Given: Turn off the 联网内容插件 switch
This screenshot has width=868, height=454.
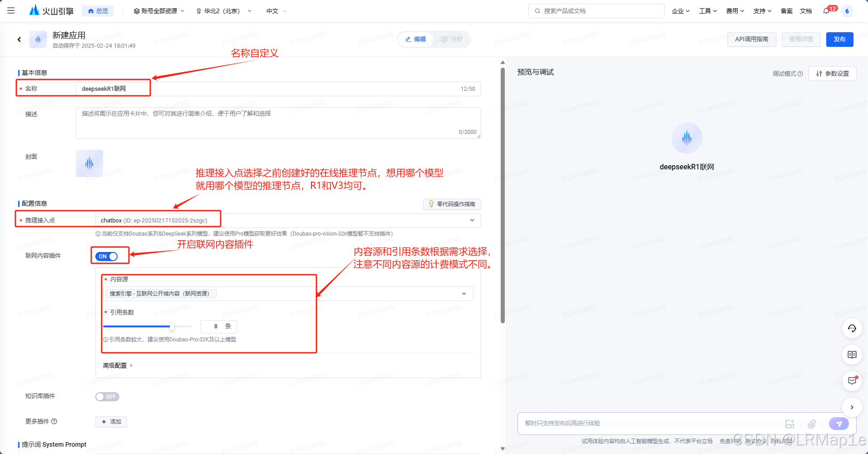Looking at the screenshot, I should coord(107,257).
